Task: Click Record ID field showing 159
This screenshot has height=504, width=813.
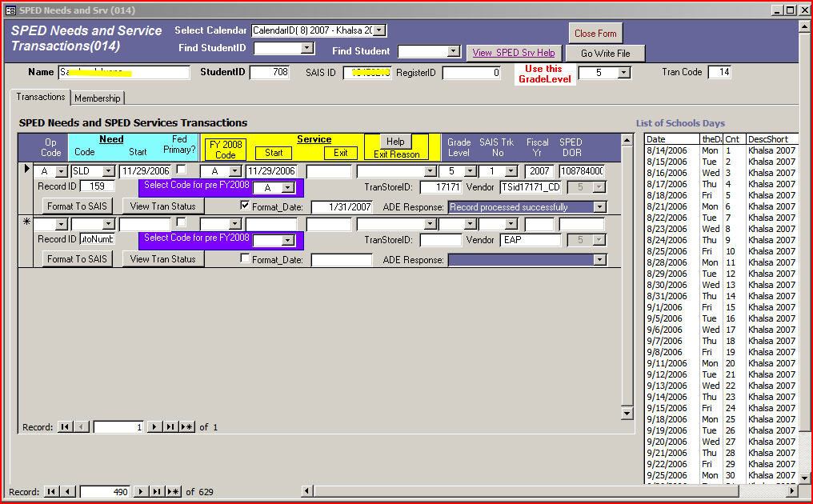Action: (97, 186)
